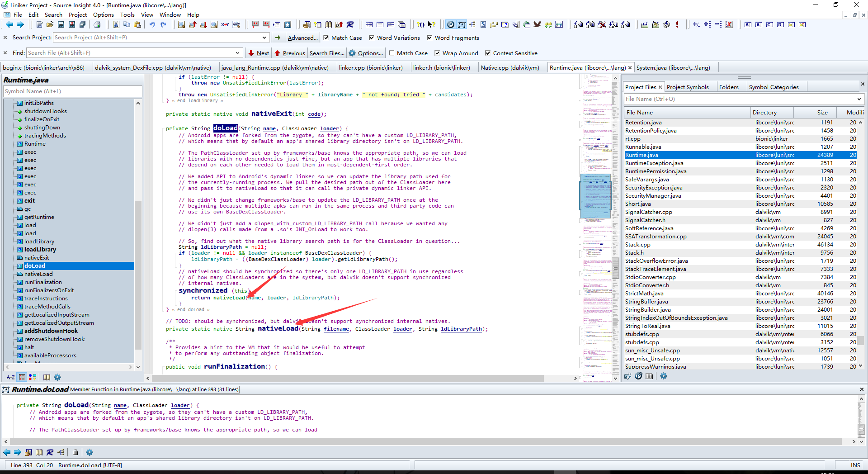Viewport: 868px width, 474px height.
Task: Toggle the circled P toolbar button
Action: tap(451, 24)
